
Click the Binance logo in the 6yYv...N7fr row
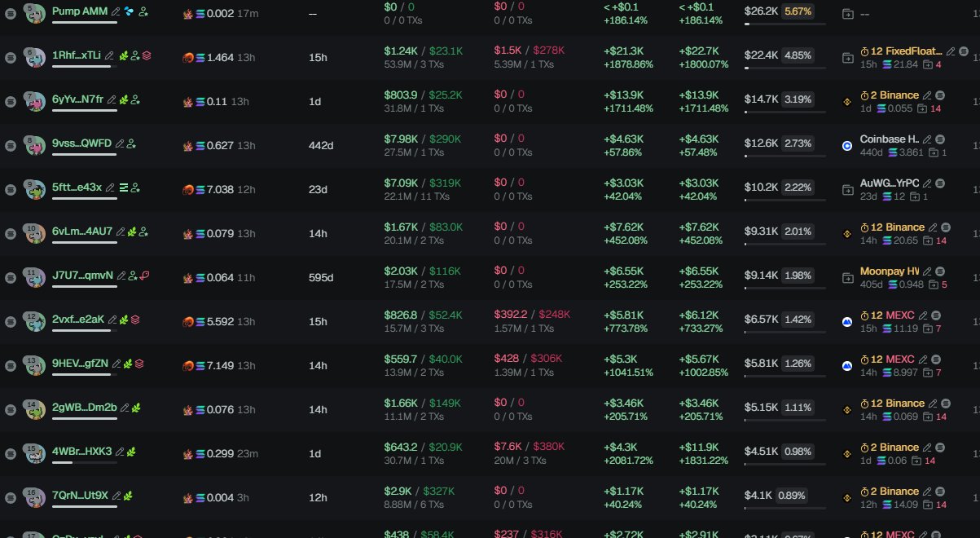coord(846,101)
